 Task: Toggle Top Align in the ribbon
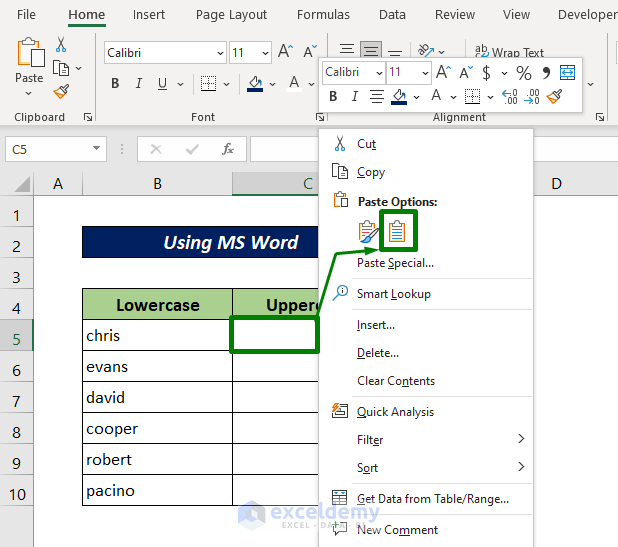tap(347, 49)
